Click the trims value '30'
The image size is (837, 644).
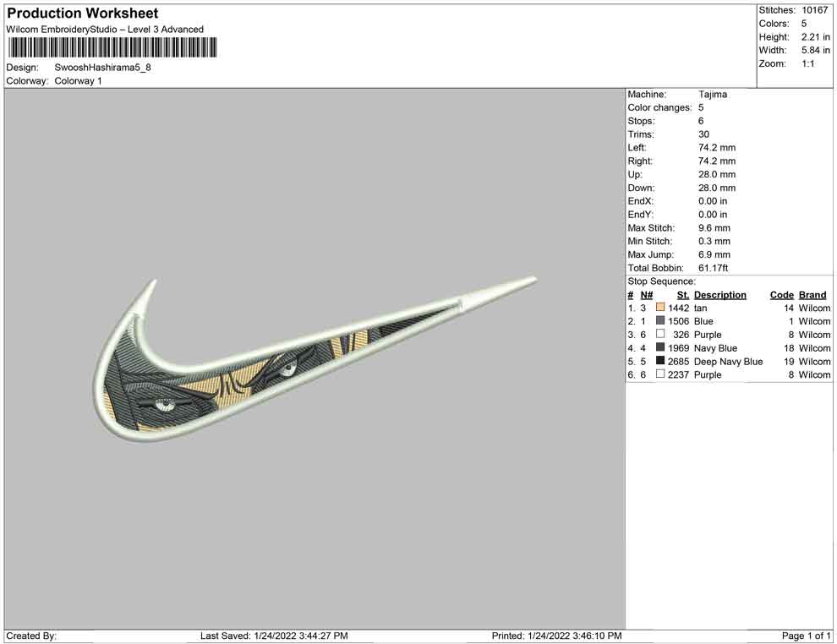(x=703, y=134)
